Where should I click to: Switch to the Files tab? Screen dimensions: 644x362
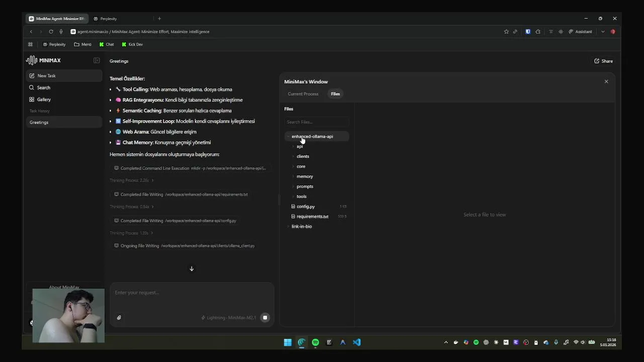tap(335, 94)
